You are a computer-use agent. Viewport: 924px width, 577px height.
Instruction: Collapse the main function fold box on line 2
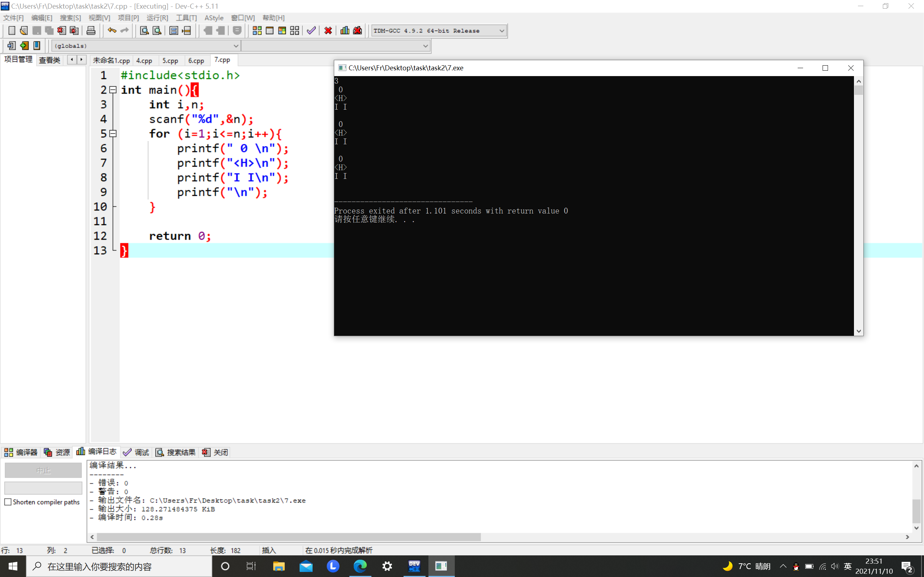(113, 90)
